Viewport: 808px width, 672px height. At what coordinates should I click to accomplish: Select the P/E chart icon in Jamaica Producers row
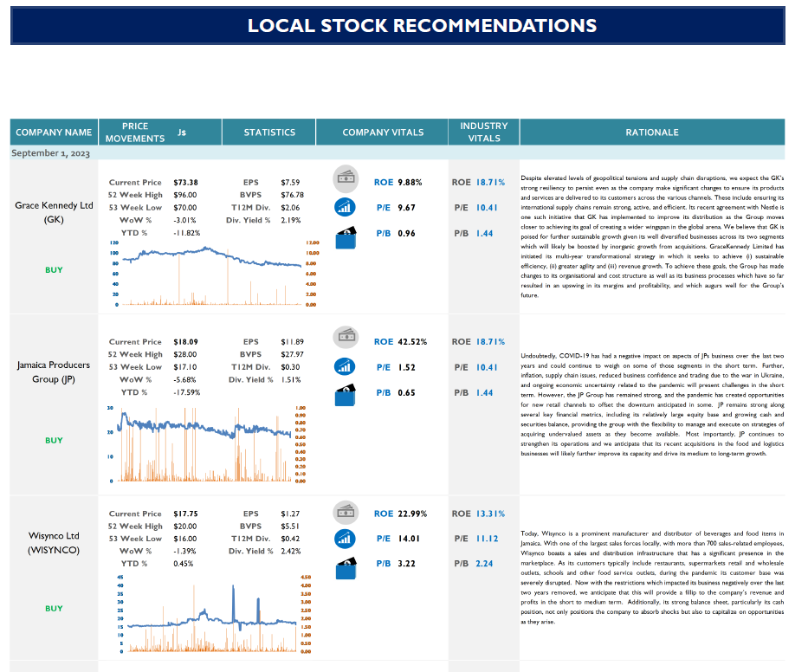[x=345, y=366]
